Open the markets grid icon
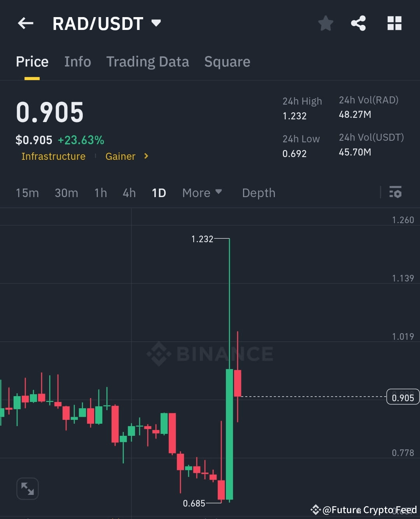420x519 pixels. [394, 23]
